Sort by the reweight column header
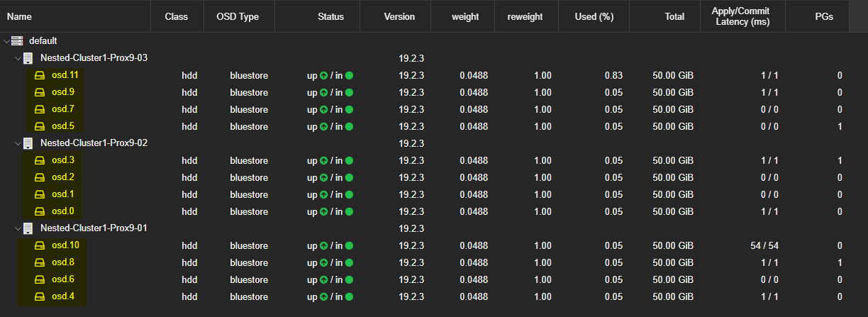The image size is (868, 317). 525,16
